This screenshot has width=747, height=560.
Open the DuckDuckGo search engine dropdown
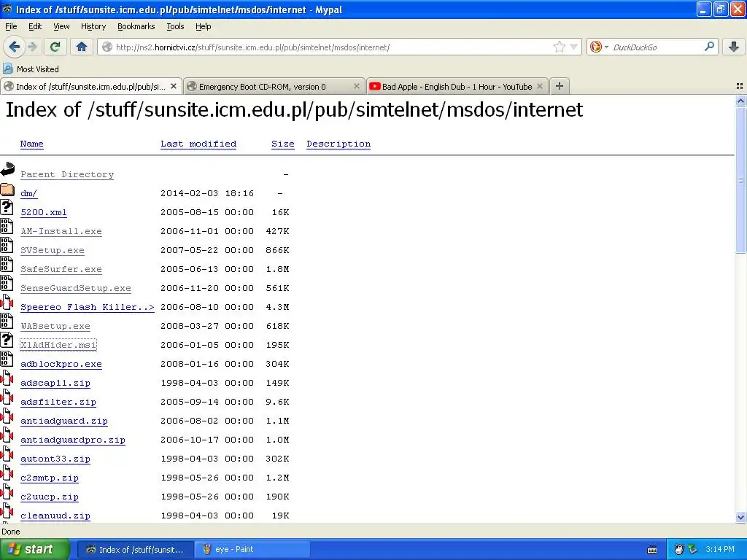tap(606, 47)
